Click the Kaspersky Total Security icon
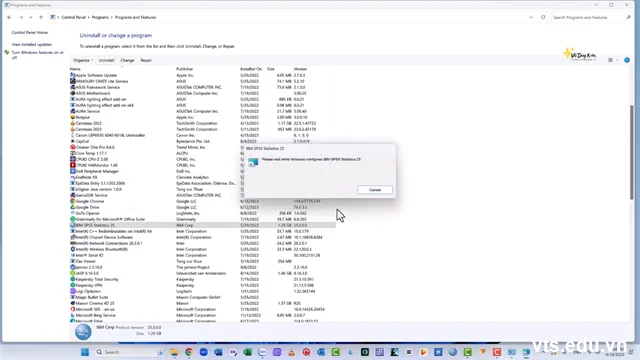This screenshot has height=360, width=640. [73, 279]
